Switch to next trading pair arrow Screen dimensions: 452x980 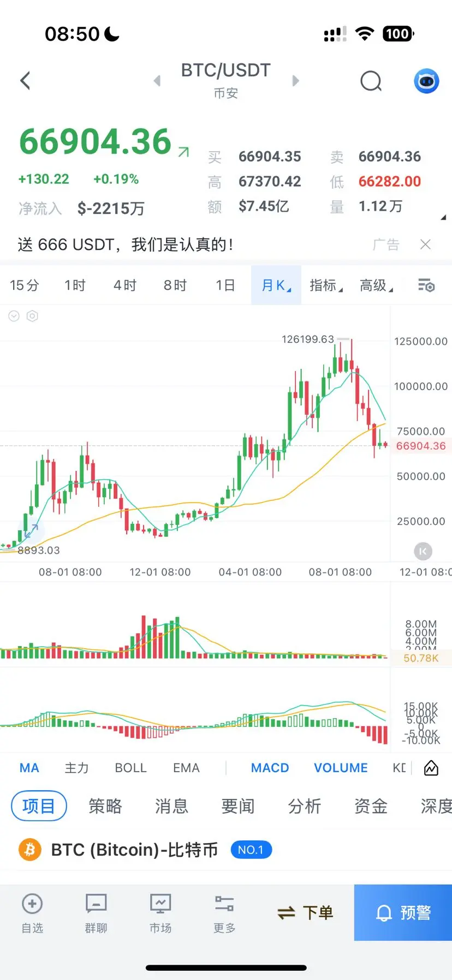pyautogui.click(x=295, y=81)
